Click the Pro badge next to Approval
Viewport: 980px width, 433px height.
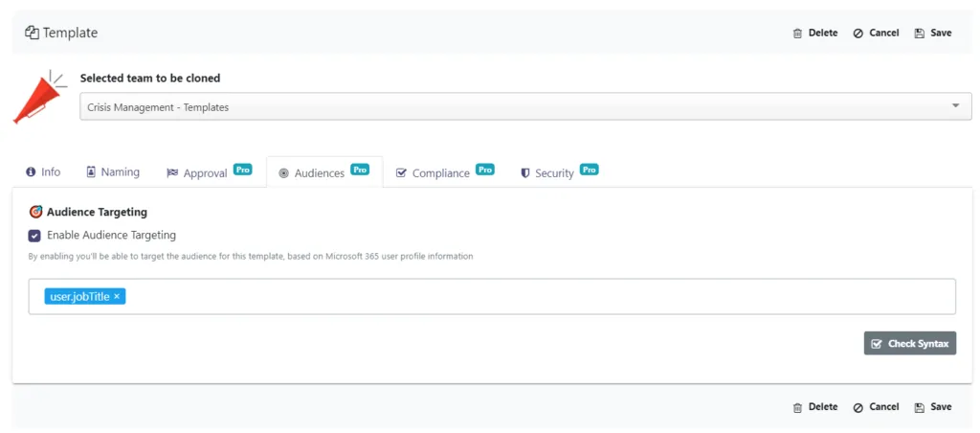[242, 169]
